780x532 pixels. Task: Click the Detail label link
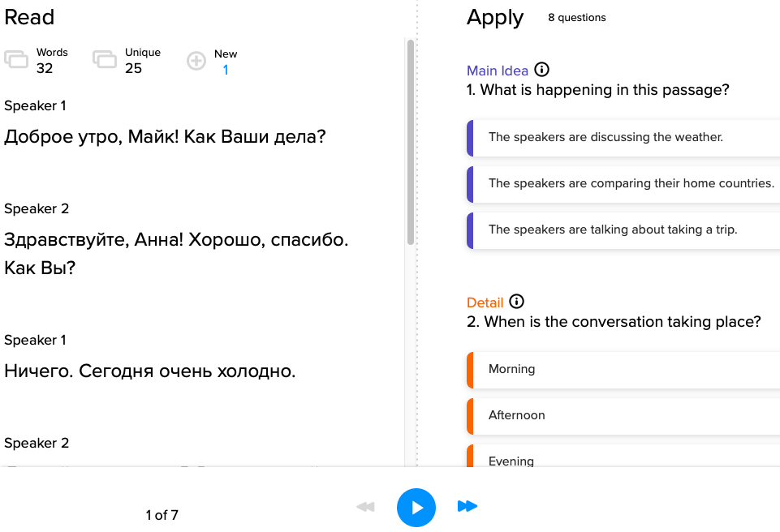point(485,302)
